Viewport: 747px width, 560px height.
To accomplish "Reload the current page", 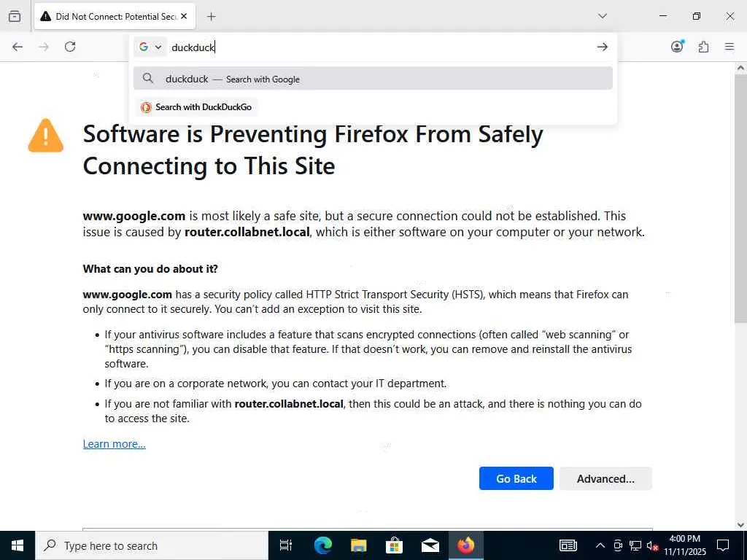I will point(70,47).
